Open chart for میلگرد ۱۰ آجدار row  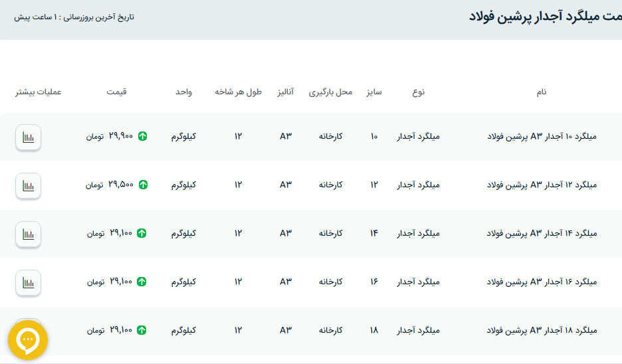click(28, 137)
